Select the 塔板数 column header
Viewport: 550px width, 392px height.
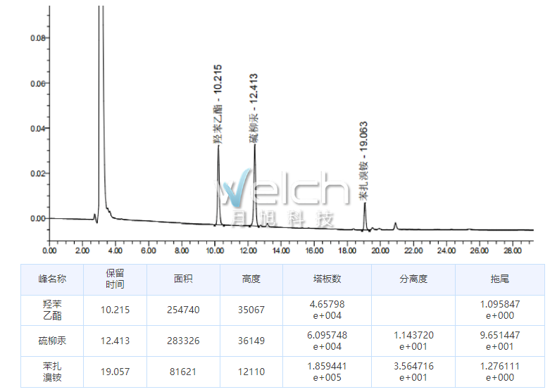327,279
